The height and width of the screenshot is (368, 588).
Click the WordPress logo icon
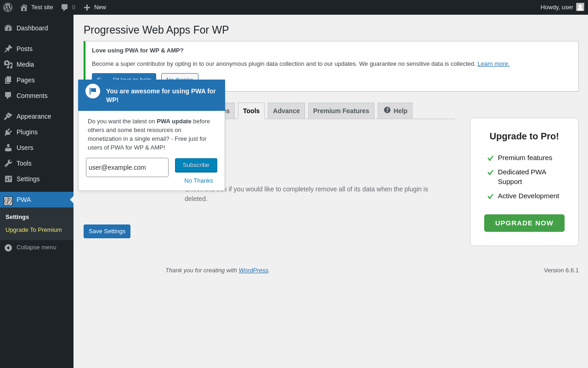[x=8, y=7]
